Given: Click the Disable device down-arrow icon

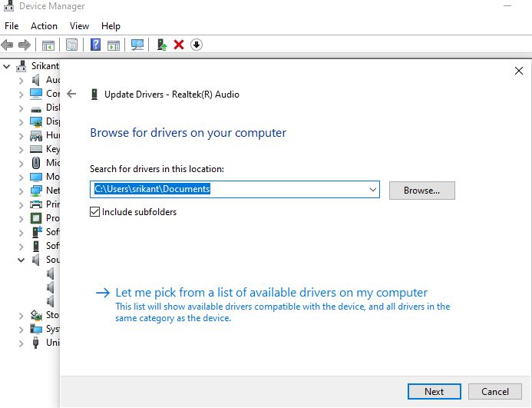Looking at the screenshot, I should coord(197,45).
